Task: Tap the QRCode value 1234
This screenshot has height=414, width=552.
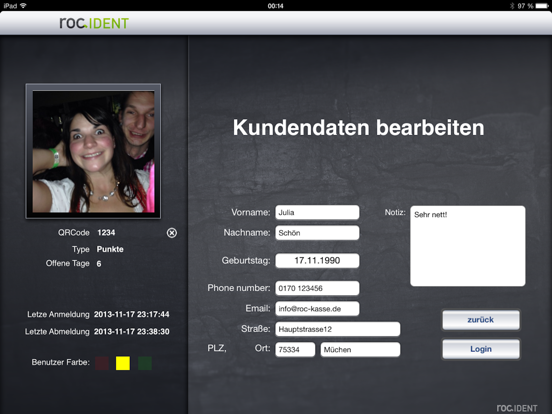Action: click(x=106, y=233)
